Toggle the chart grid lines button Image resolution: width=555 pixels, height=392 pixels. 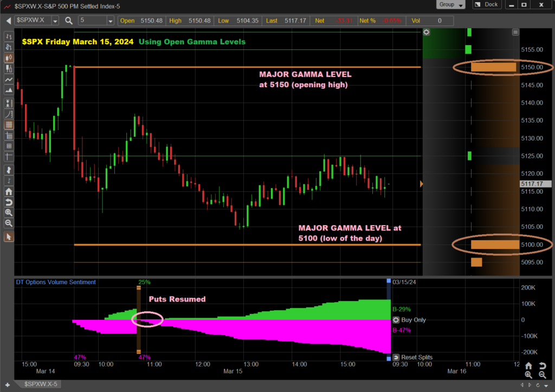click(9, 125)
